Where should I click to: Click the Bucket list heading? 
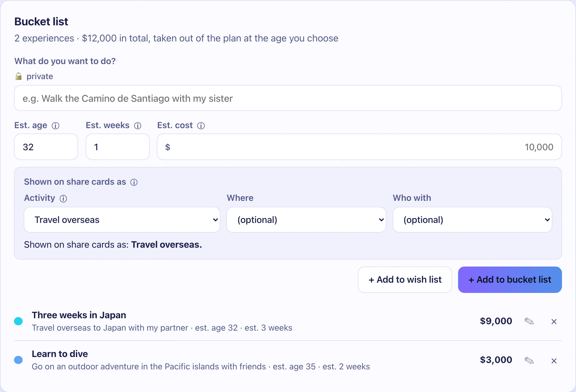(x=41, y=22)
